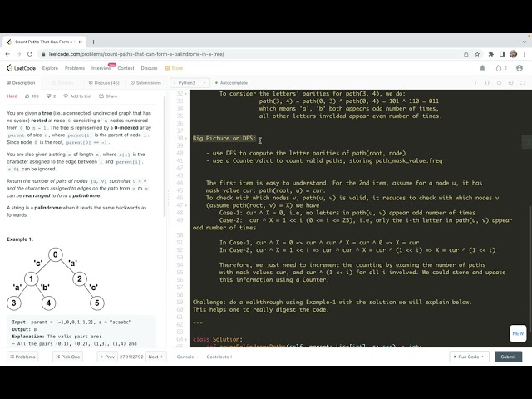Click the NEW badge button
Viewport: 532px width, 399px height.
click(518, 333)
